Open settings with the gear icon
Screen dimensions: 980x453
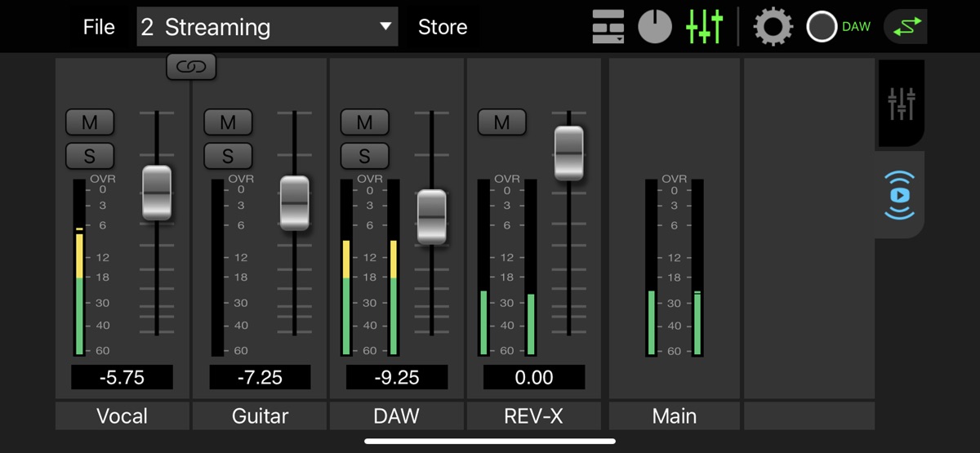click(x=773, y=27)
